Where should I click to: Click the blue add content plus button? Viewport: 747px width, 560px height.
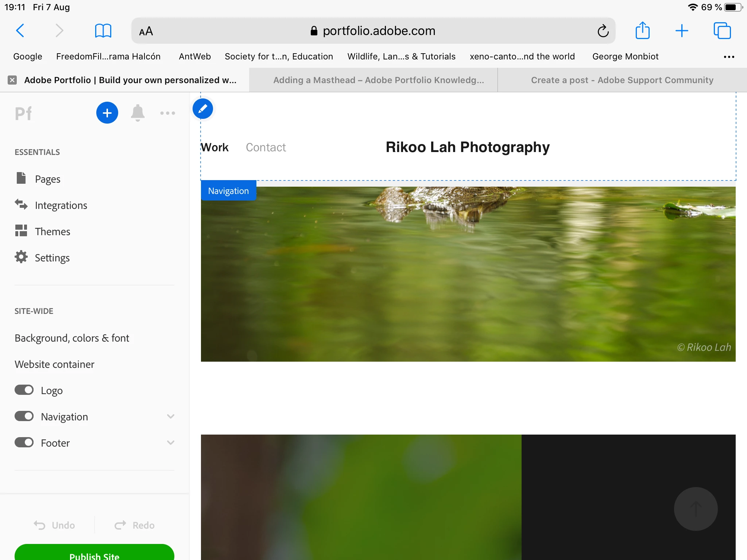107,113
